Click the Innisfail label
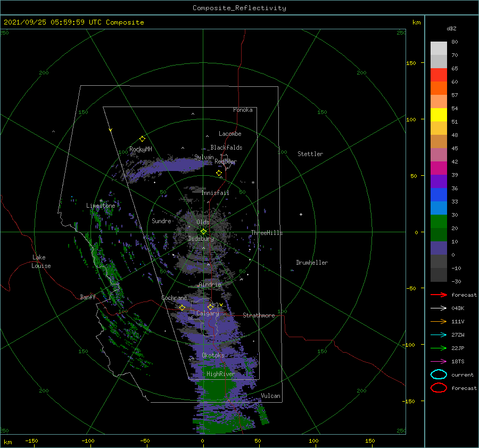 [x=216, y=193]
